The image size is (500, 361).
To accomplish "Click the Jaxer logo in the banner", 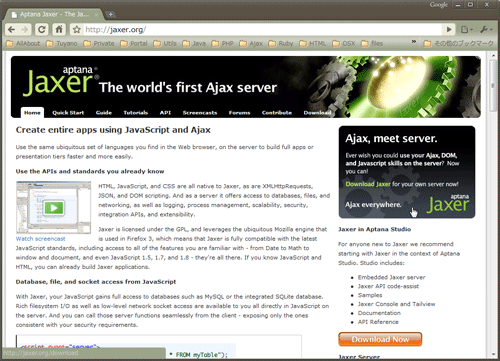I will pyautogui.click(x=60, y=81).
